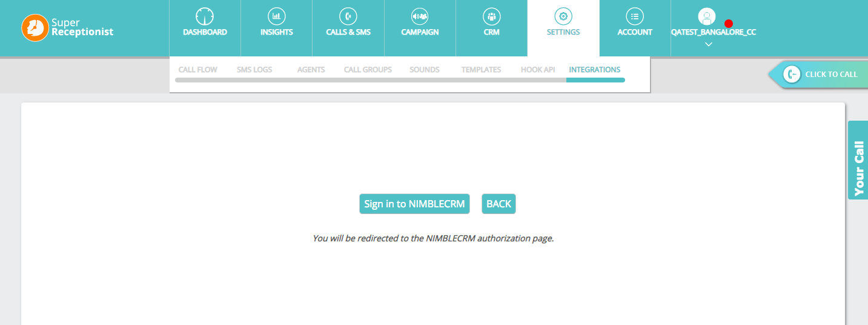
Task: Select the Integrations tab
Action: pyautogui.click(x=595, y=70)
